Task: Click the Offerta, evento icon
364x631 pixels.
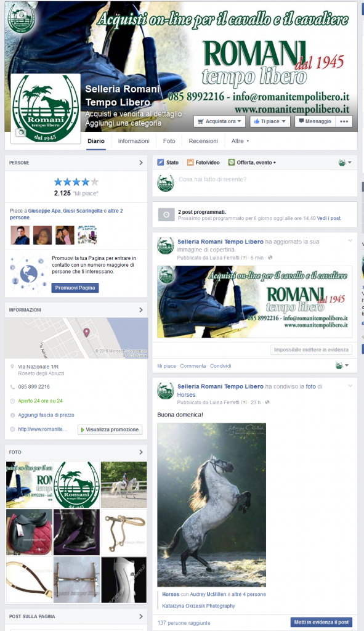Action: [x=232, y=163]
